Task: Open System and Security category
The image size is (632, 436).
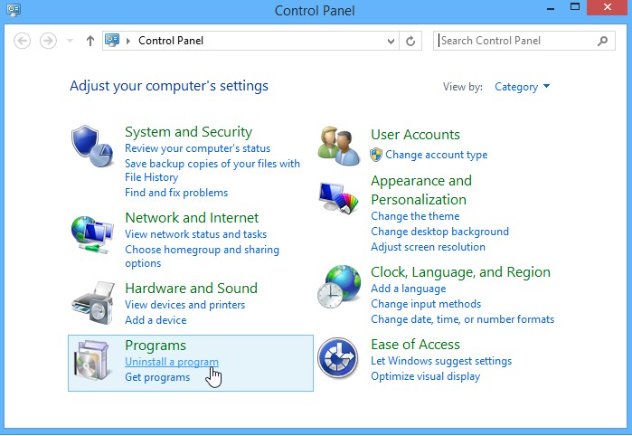Action: pos(188,132)
